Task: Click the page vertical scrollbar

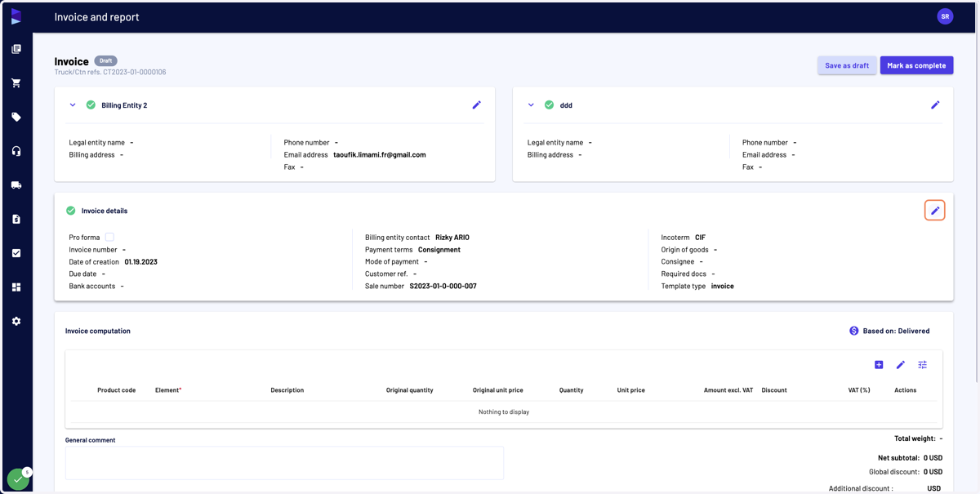Action: point(976,193)
